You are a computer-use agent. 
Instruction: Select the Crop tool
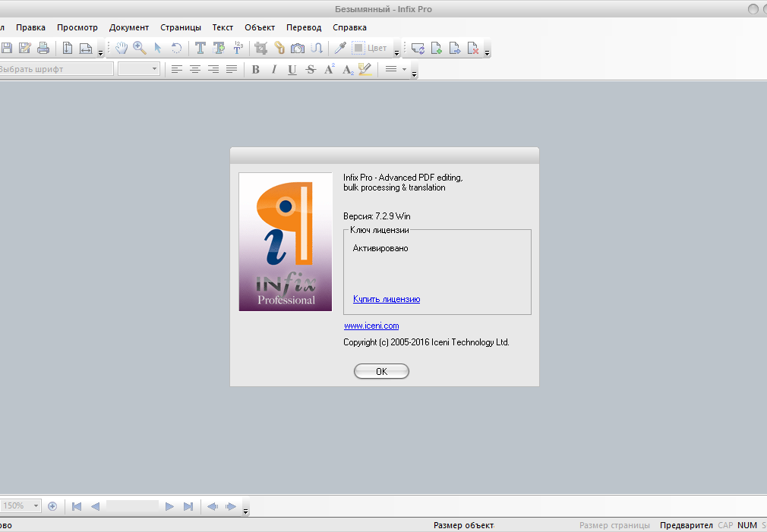pos(261,48)
